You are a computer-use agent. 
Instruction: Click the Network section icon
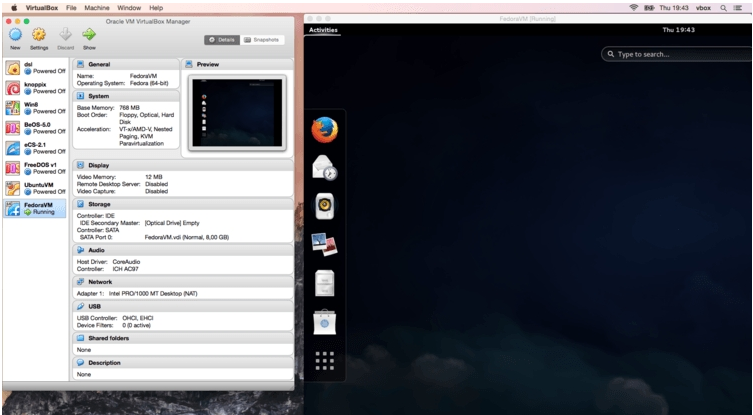(x=80, y=282)
